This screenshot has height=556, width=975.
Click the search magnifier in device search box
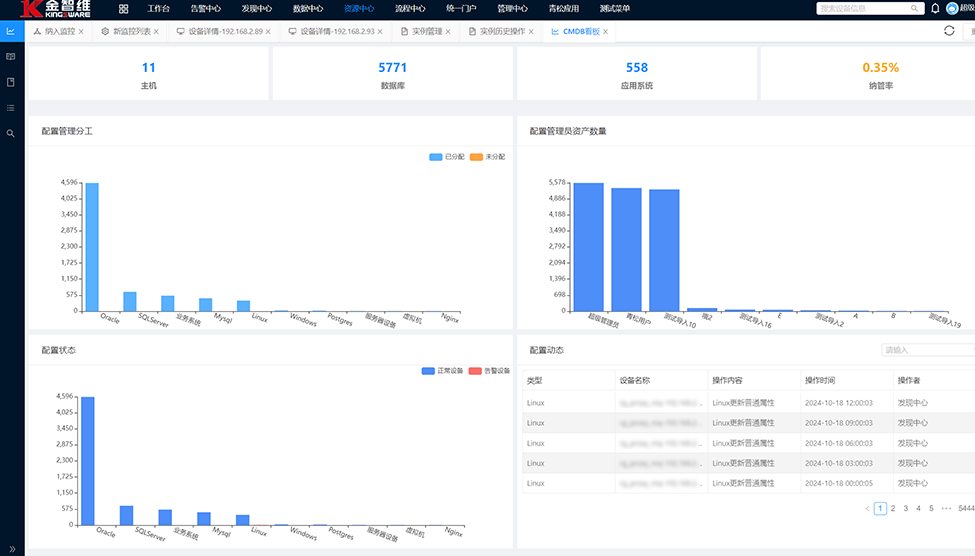[x=914, y=8]
